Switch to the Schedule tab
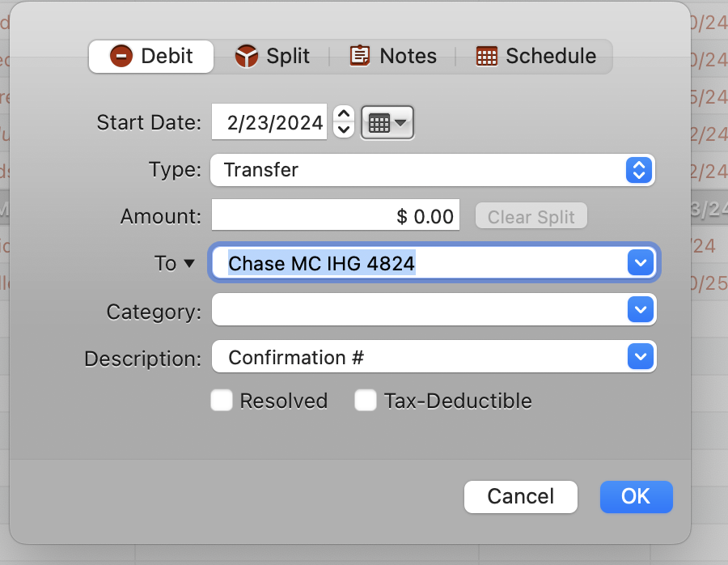This screenshot has height=565, width=728. point(536,56)
